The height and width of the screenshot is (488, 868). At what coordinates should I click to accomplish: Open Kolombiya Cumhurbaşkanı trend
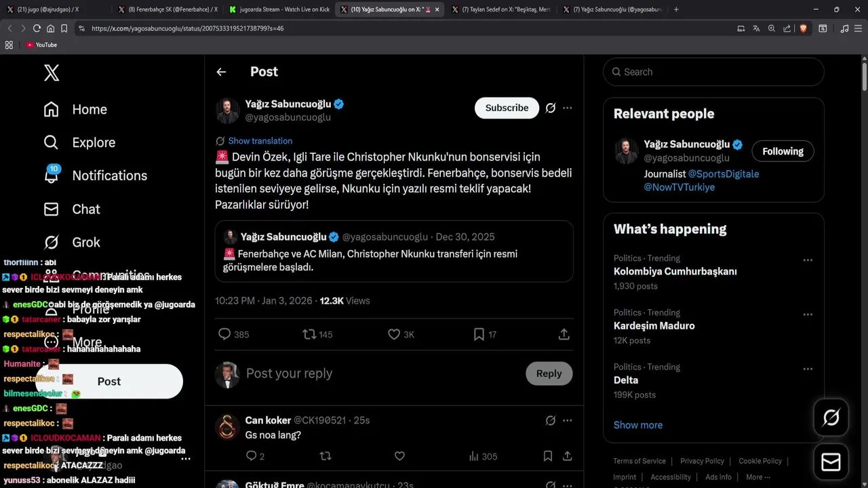coord(675,272)
